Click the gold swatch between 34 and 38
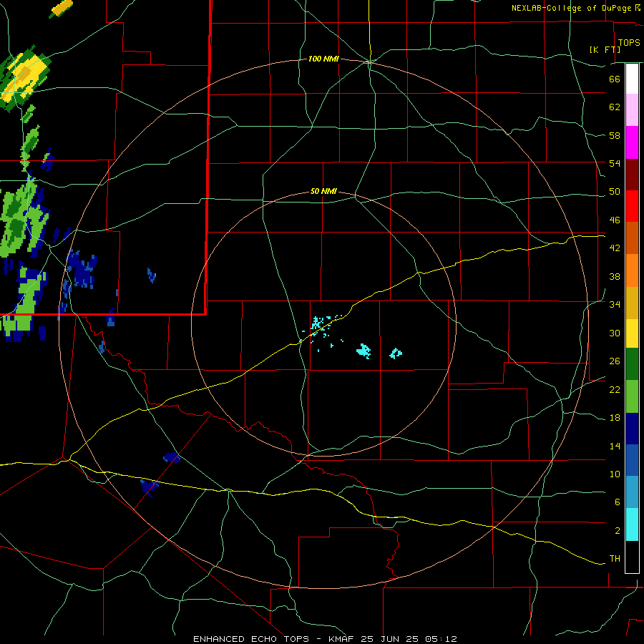The width and height of the screenshot is (644, 644). click(x=632, y=303)
